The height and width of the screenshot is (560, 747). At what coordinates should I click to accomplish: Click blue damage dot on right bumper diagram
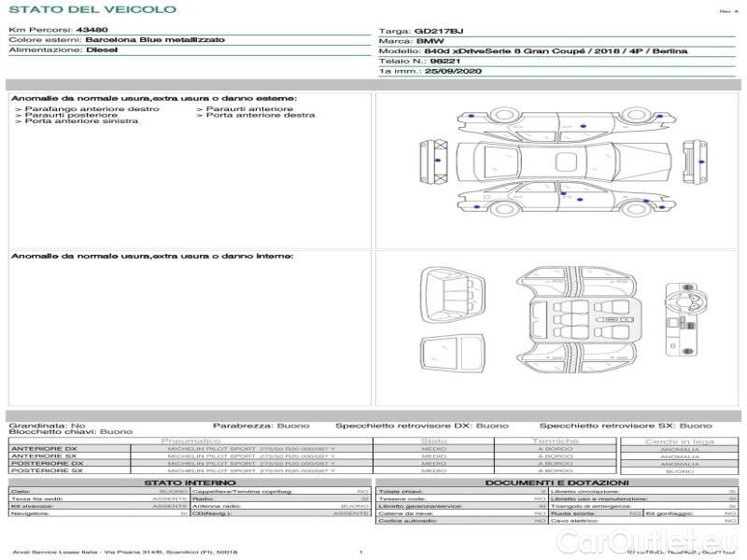(x=701, y=161)
